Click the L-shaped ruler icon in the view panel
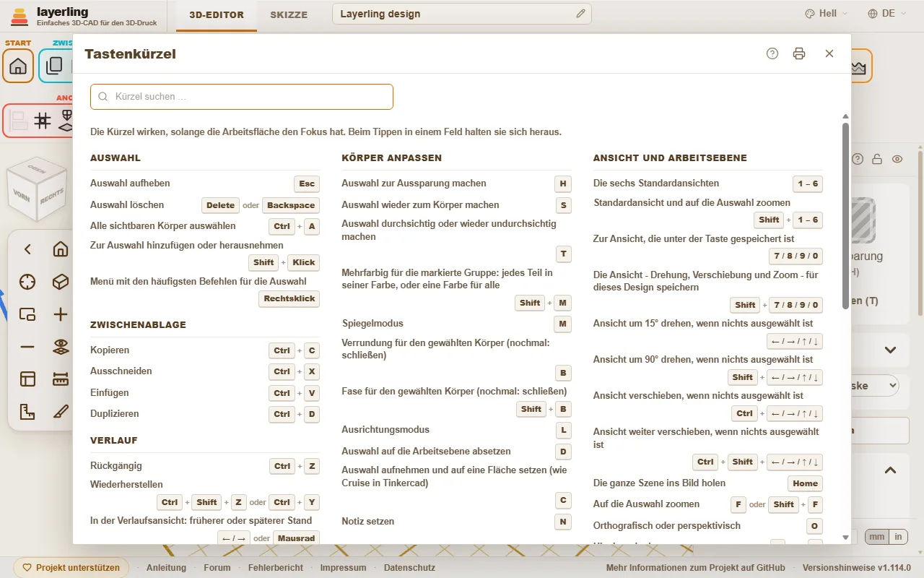The height and width of the screenshot is (578, 924). [x=27, y=412]
